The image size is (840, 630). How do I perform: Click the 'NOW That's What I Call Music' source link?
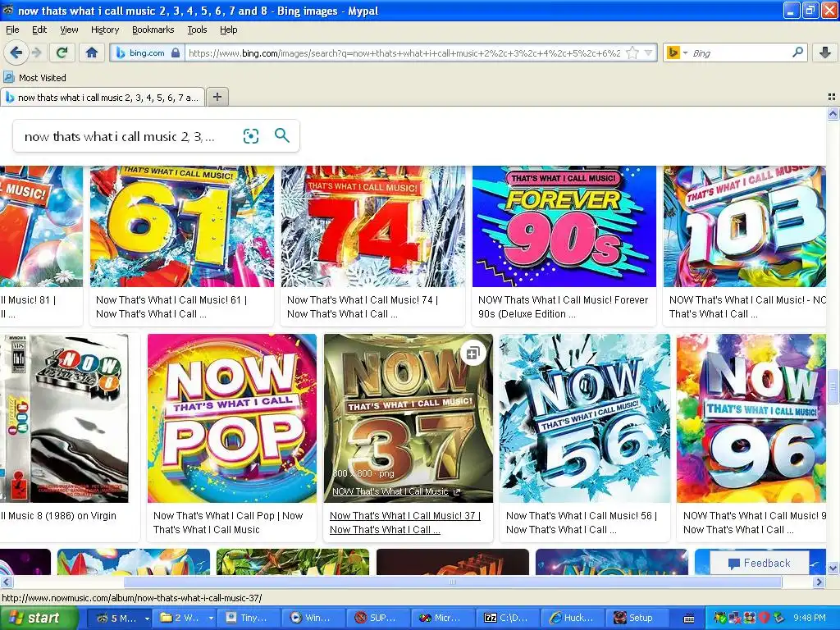pyautogui.click(x=390, y=492)
